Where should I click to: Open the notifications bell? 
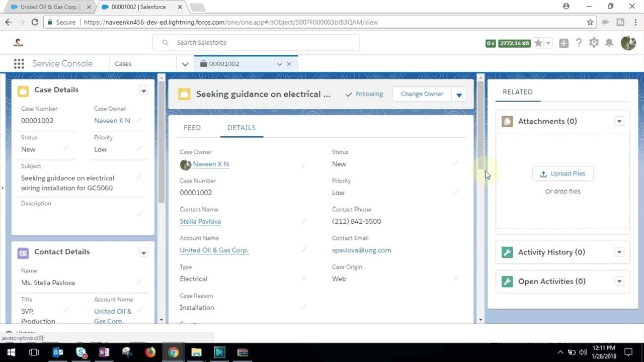click(609, 43)
